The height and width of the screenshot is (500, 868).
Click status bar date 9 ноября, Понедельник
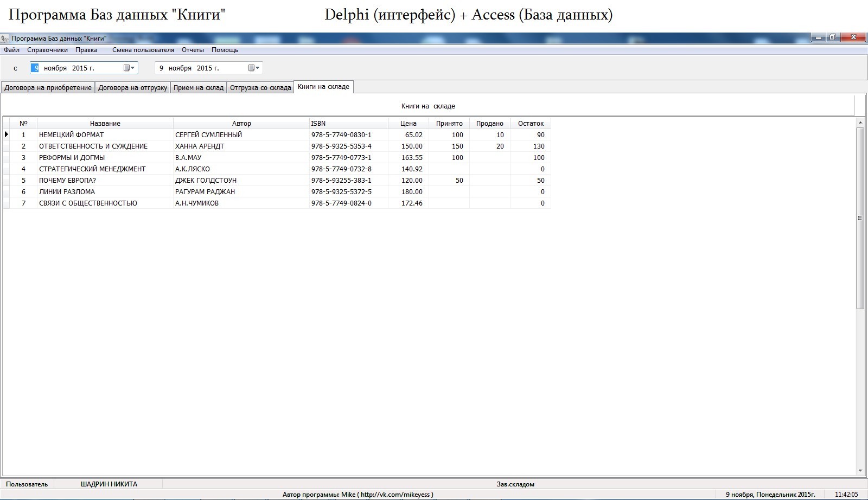click(770, 495)
